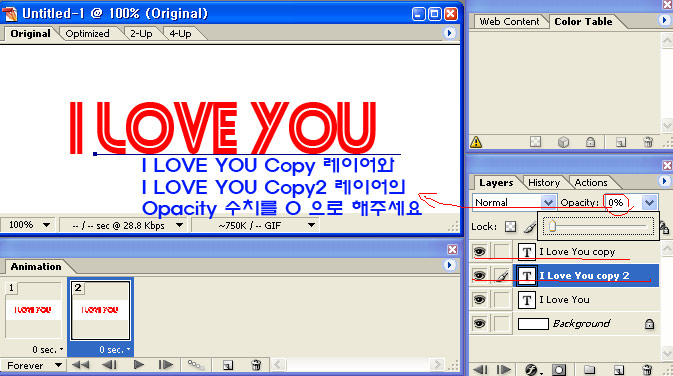Hide the I Love You copy 2 layer
The height and width of the screenshot is (376, 673).
(479, 275)
